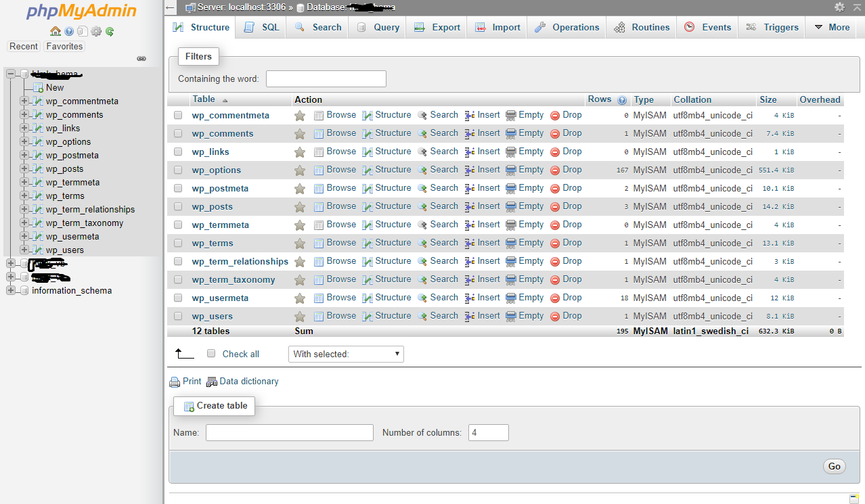Click the page settings gear at top right
The image size is (865, 504).
click(x=839, y=7)
